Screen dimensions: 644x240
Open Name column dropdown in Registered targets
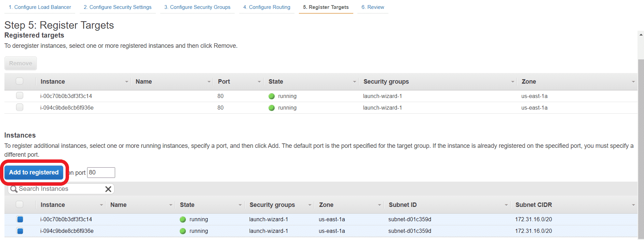(x=209, y=82)
